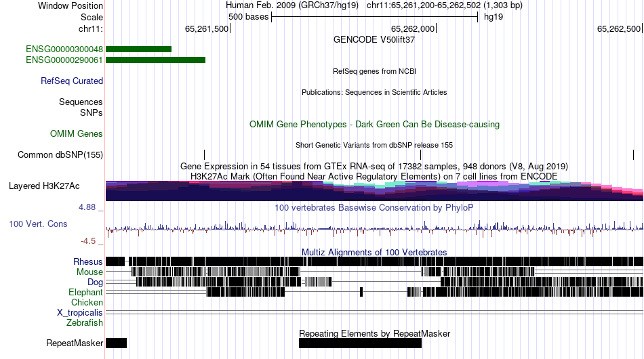
Task: Click Publications: Sequences in Scientific Articles title
Action: click(x=374, y=92)
